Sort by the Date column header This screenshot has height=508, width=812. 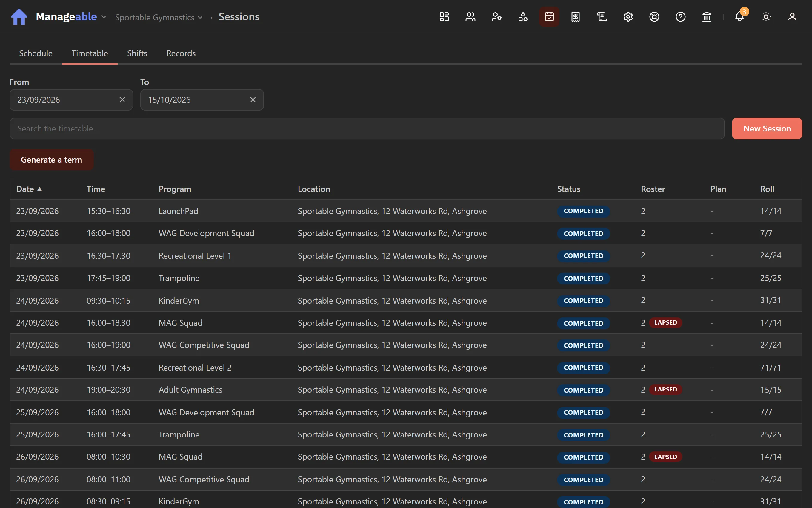pyautogui.click(x=29, y=189)
